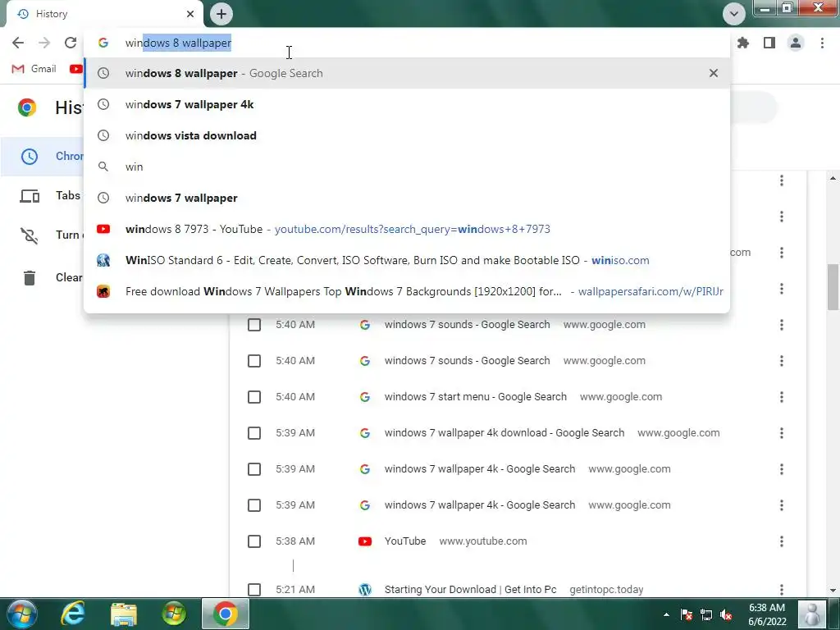
Task: Launch Internet Explorer from taskbar
Action: pyautogui.click(x=73, y=614)
